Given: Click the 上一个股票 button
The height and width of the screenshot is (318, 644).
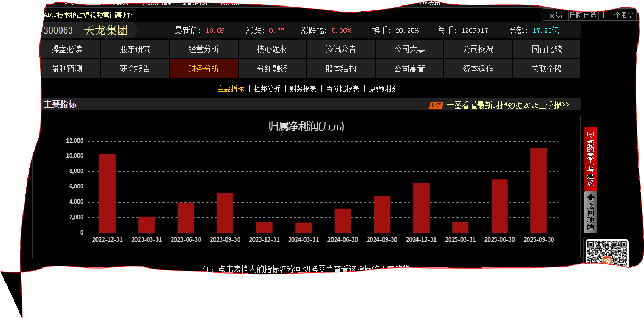Looking at the screenshot, I should 617,15.
